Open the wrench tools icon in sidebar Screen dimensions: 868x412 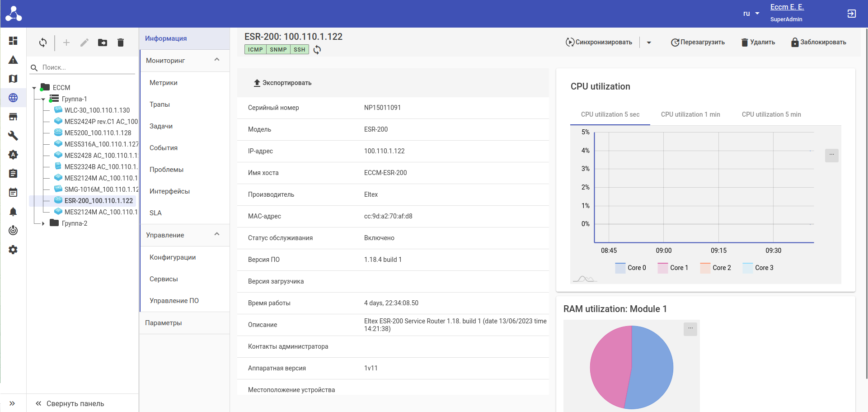(x=13, y=136)
